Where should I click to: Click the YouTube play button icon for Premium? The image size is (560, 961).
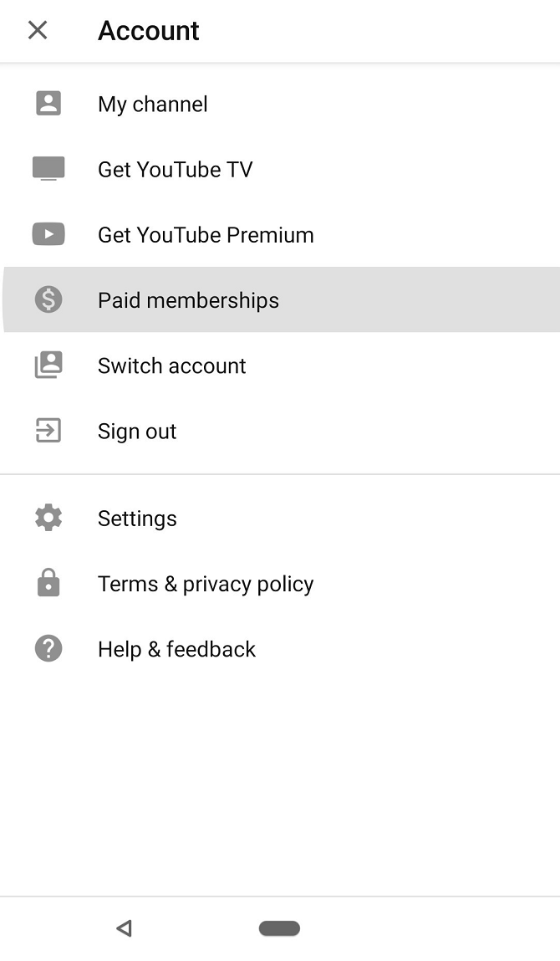click(48, 234)
